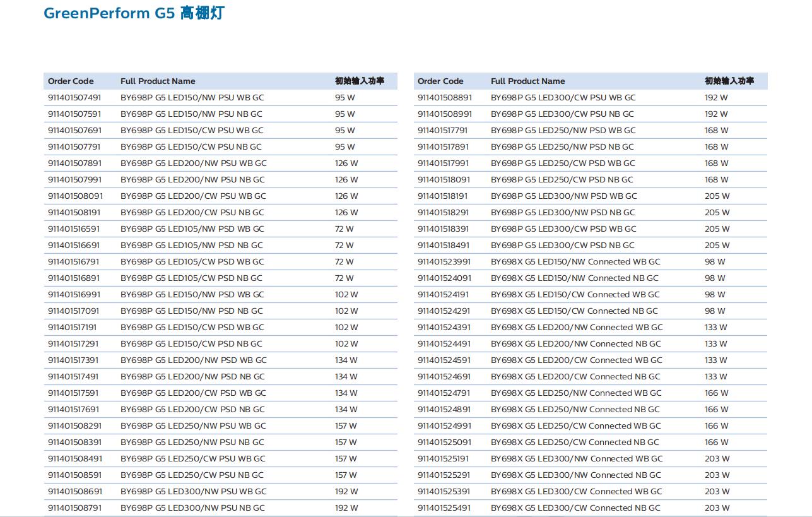
Task: Select order code 911401508091
Action: (x=75, y=196)
